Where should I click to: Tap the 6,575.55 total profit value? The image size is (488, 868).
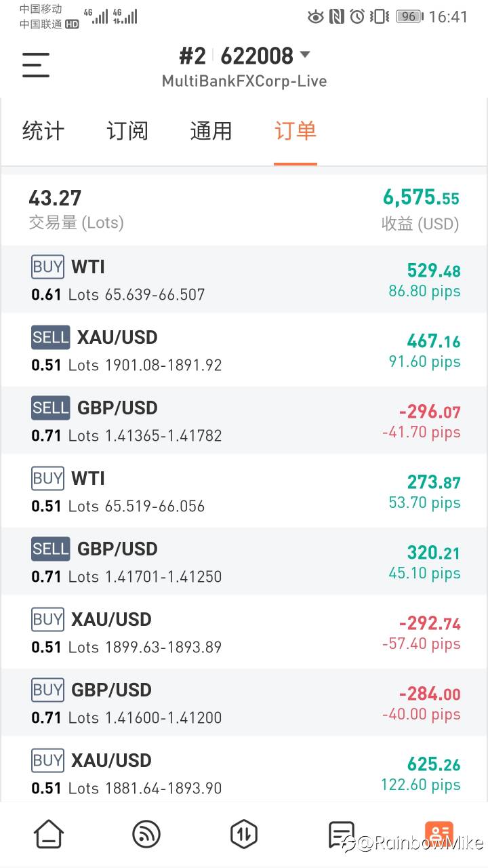(x=420, y=198)
